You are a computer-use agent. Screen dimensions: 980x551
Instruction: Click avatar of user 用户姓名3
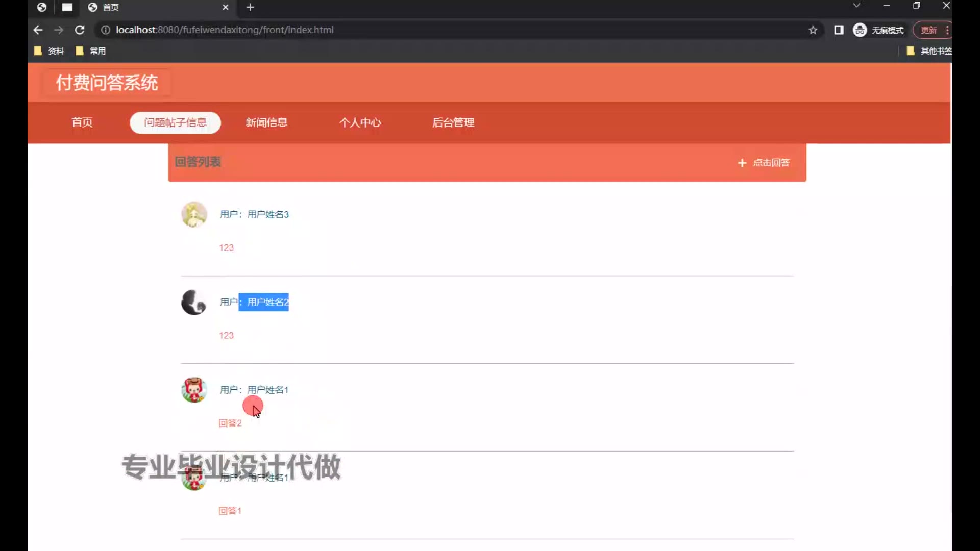click(x=194, y=214)
